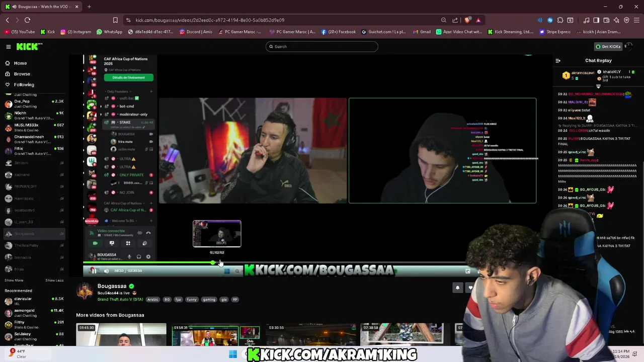644x362 pixels.
Task: Open MUSLIM333x channel in sidebar
Action: coord(34,127)
